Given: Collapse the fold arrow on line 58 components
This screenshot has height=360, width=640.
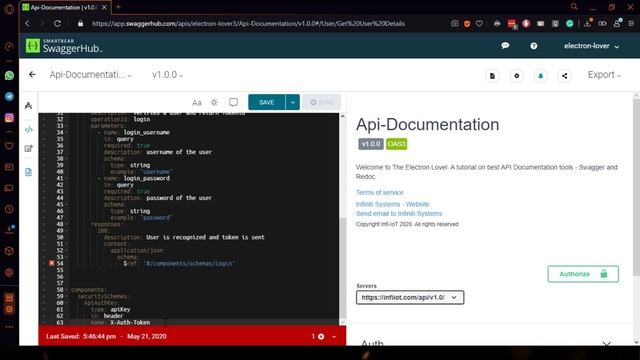Looking at the screenshot, I should [67, 290].
